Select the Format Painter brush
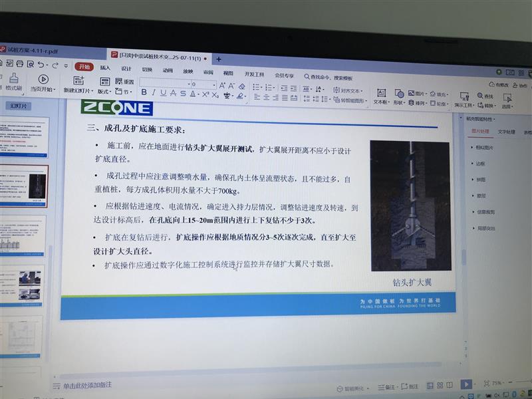The image size is (532, 399). pos(13,79)
